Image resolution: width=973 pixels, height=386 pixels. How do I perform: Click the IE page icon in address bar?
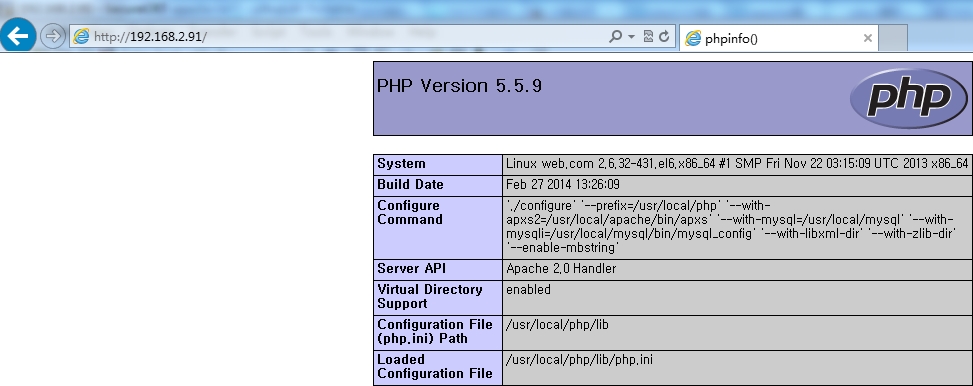point(81,37)
